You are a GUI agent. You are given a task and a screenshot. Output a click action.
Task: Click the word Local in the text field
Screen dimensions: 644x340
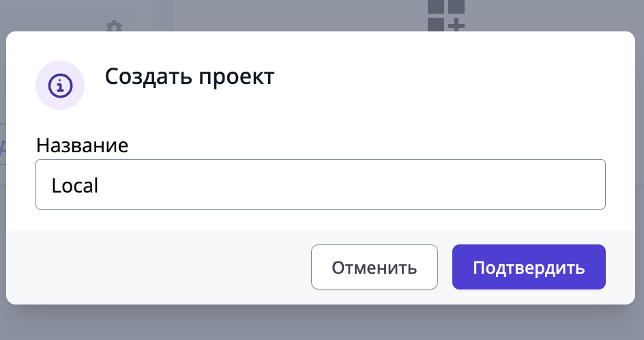(x=75, y=185)
